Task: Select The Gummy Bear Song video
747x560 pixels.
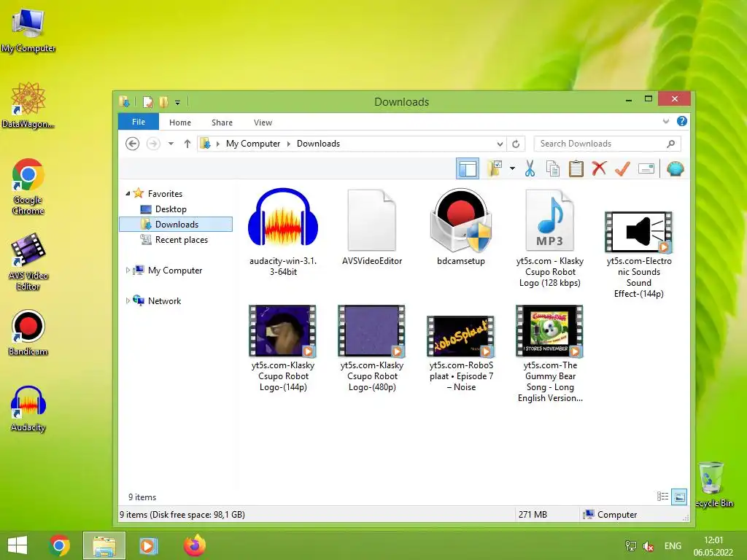Action: [x=550, y=354]
